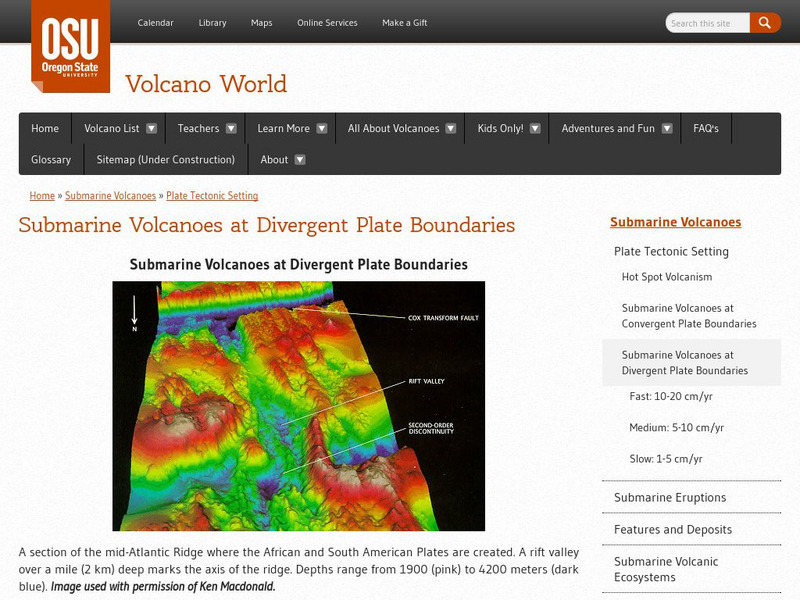This screenshot has width=800, height=600.
Task: Expand the Teachers menu
Action: pyautogui.click(x=200, y=128)
